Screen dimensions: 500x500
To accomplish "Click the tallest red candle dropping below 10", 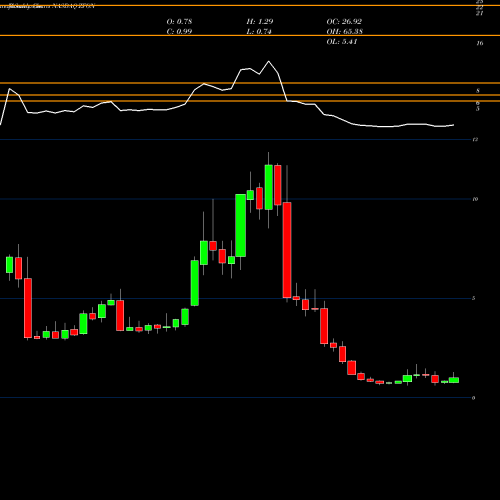I will [x=287, y=250].
